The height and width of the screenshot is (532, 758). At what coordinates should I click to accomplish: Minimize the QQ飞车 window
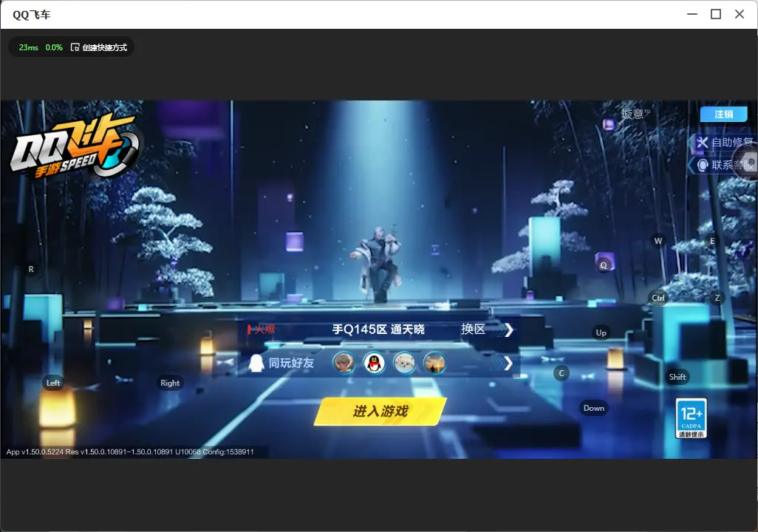pyautogui.click(x=692, y=15)
